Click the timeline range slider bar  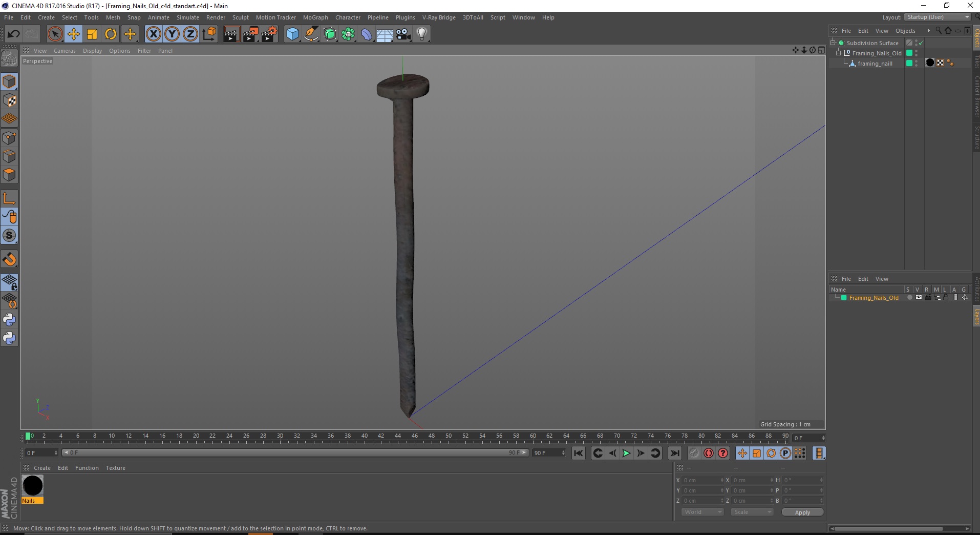click(295, 452)
